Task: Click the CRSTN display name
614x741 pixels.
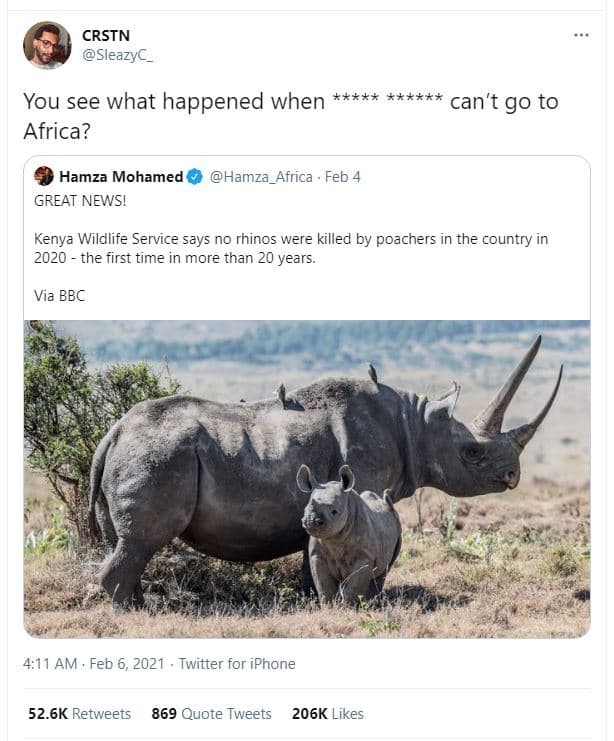Action: coord(104,35)
